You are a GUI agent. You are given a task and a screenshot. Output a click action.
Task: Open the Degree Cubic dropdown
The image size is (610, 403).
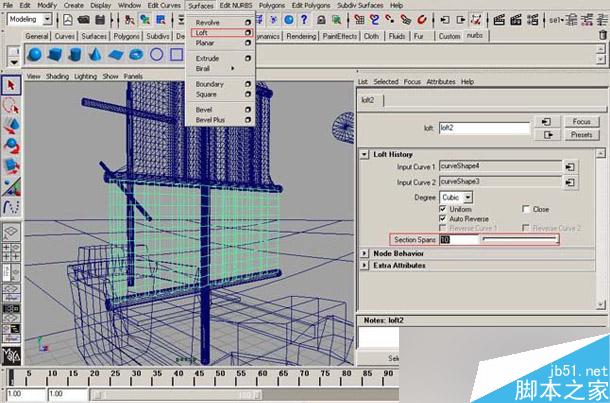click(456, 197)
